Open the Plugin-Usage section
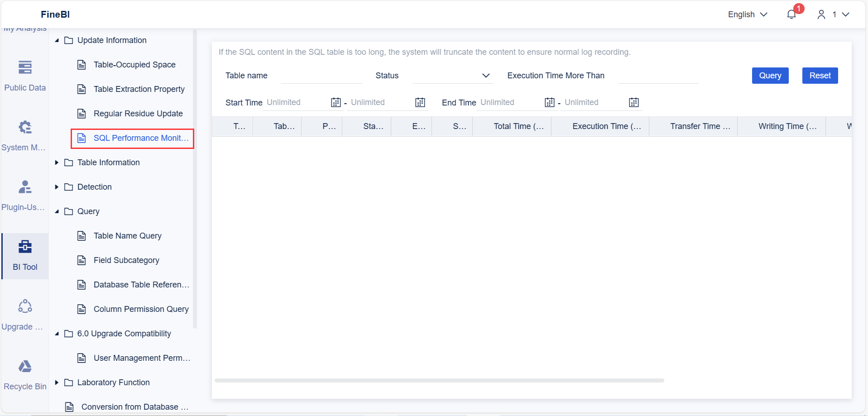Image resolution: width=868 pixels, height=416 pixels. (x=24, y=195)
